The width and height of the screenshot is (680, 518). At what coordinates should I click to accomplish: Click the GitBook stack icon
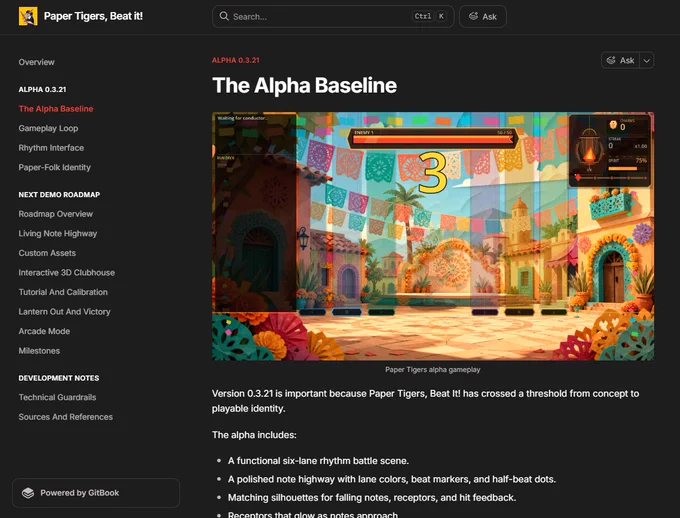(x=28, y=493)
